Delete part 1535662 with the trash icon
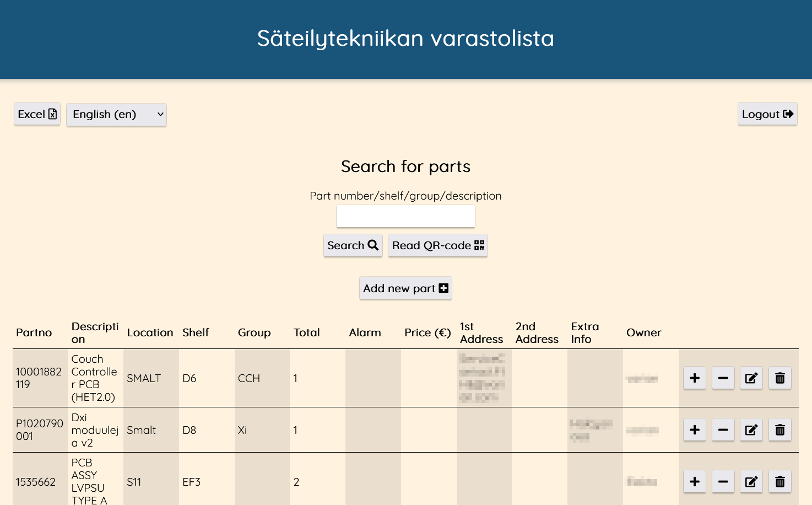This screenshot has width=812, height=505. tap(779, 481)
